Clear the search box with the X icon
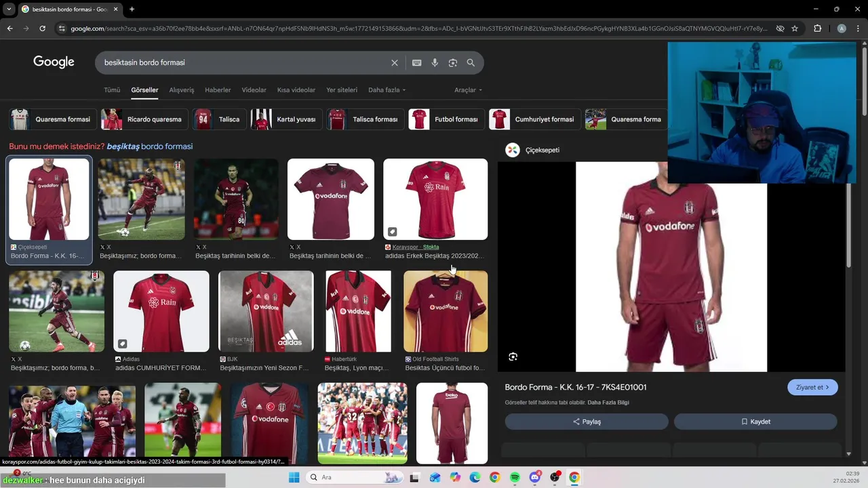 [x=395, y=62]
